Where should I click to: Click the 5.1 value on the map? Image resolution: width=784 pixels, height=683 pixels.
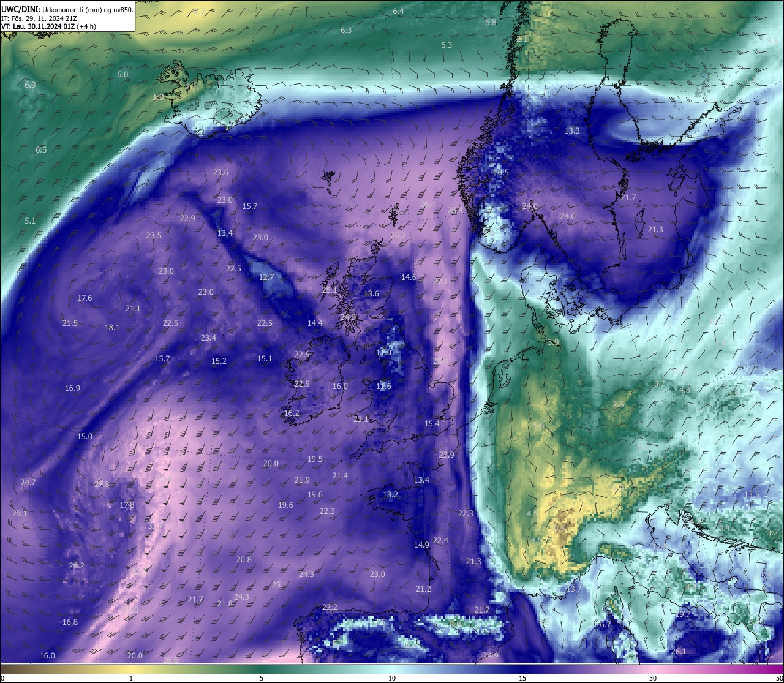30,221
